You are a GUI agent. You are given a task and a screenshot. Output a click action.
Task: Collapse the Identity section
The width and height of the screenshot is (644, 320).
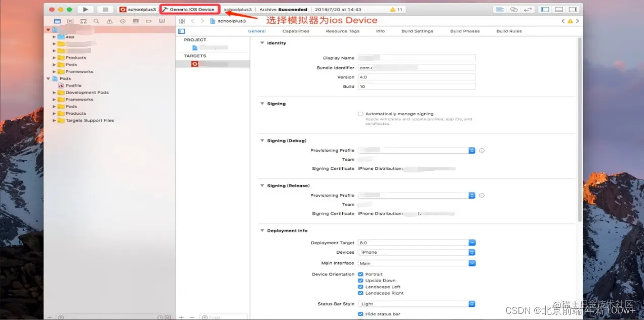tap(262, 43)
